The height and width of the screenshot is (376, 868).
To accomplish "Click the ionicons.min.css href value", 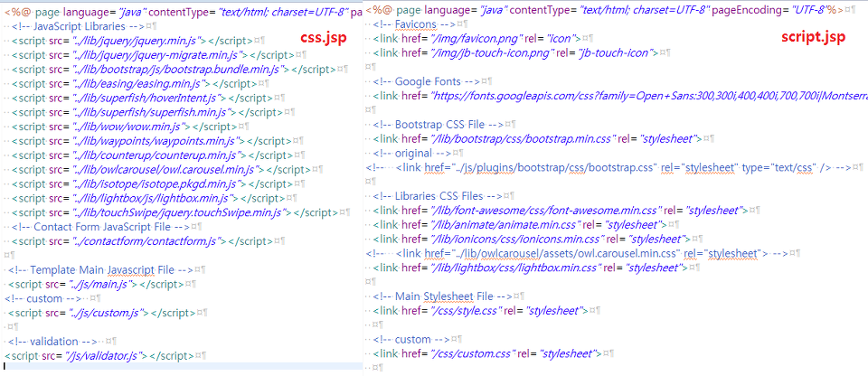I will tap(517, 240).
